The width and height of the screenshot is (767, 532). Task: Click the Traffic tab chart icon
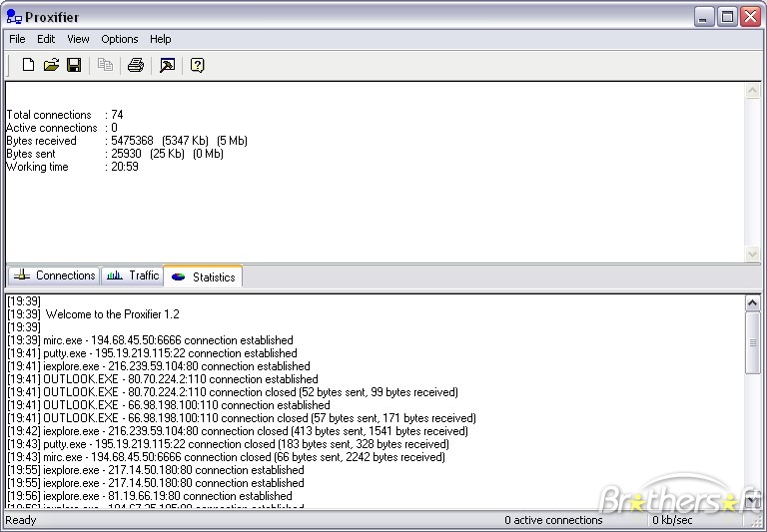[115, 274]
